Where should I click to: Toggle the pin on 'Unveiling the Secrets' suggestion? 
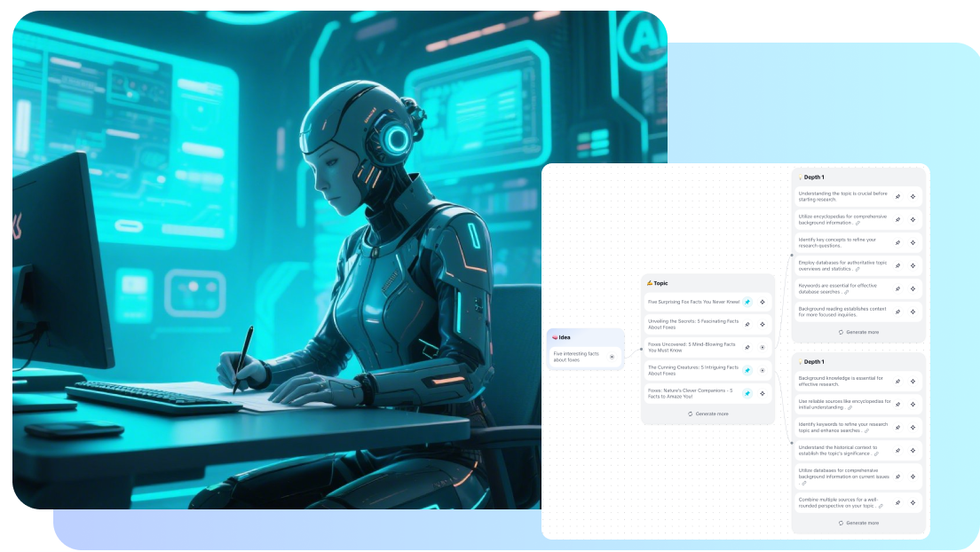tap(747, 324)
